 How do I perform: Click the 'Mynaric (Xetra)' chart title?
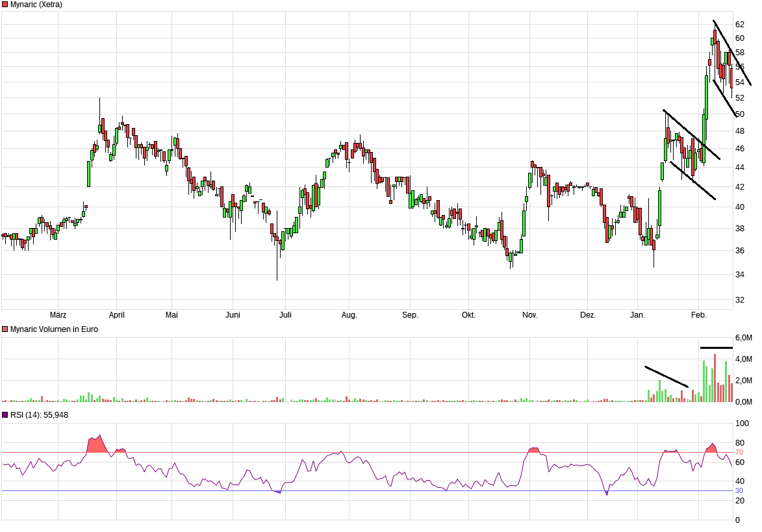tap(36, 5)
